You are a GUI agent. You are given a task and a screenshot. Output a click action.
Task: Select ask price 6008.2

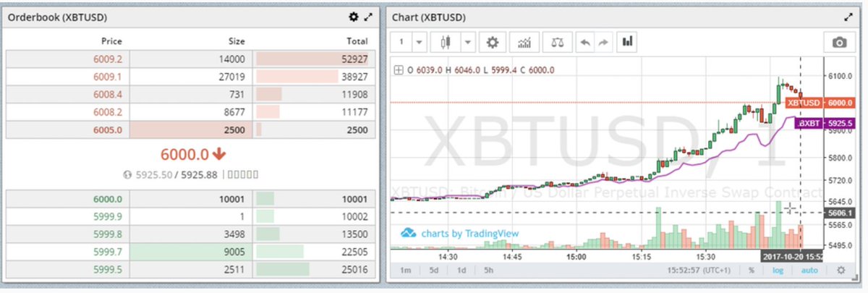coord(107,112)
